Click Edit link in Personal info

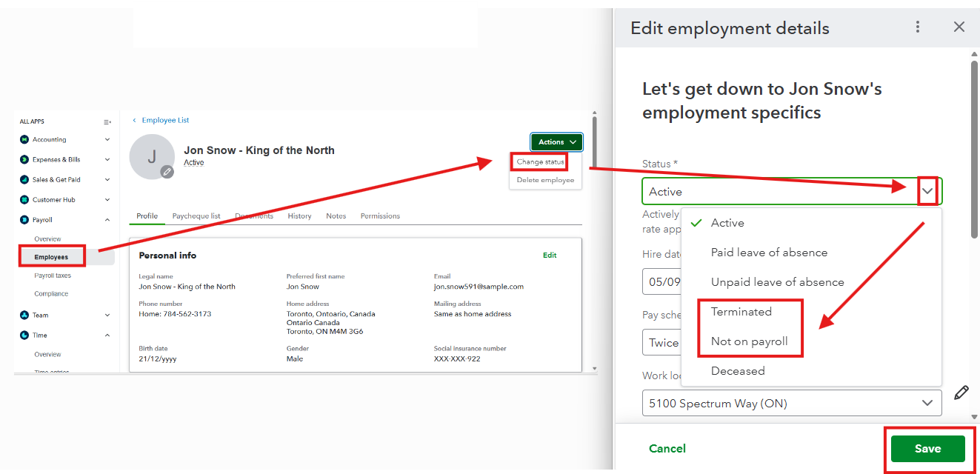click(550, 256)
